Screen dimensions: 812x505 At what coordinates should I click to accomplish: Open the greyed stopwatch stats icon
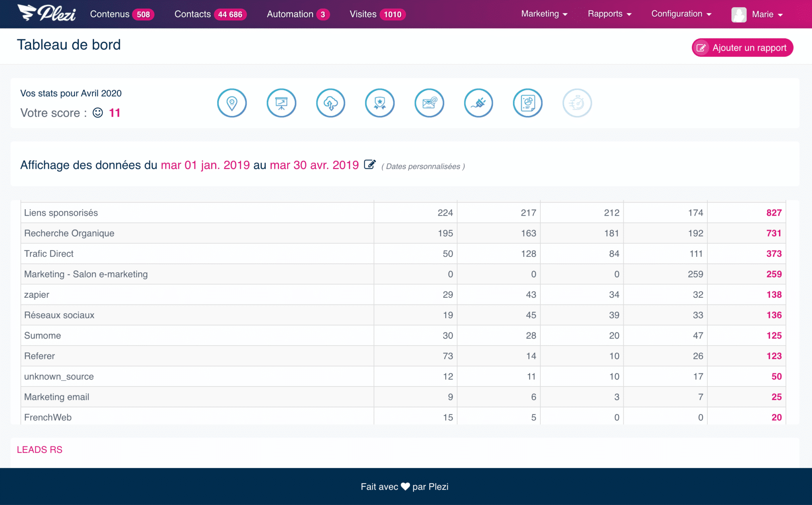[577, 103]
